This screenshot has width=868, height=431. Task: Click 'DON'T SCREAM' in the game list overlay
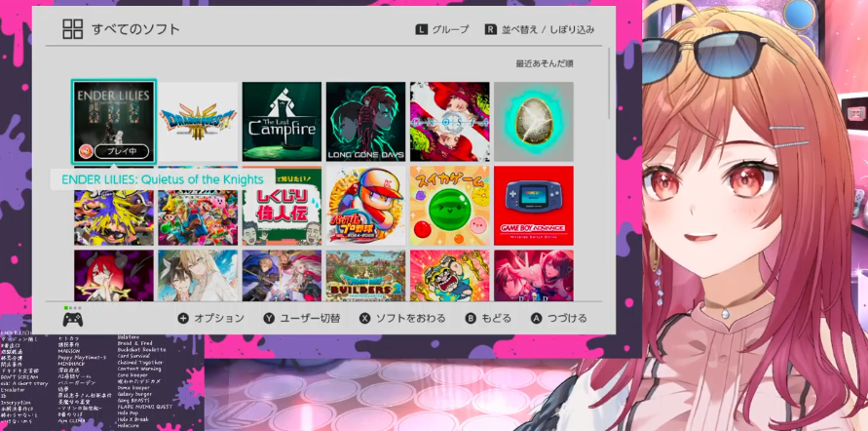click(19, 377)
